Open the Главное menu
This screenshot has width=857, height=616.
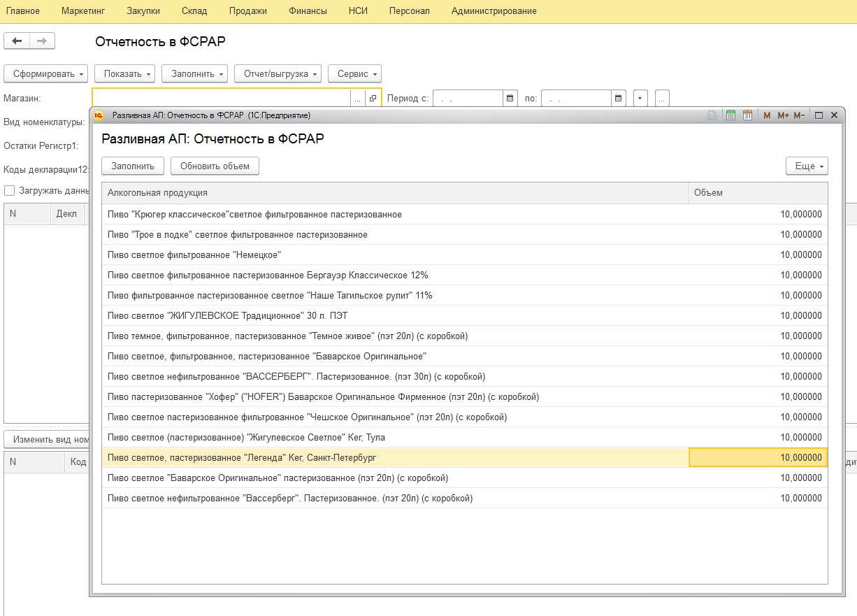(23, 11)
